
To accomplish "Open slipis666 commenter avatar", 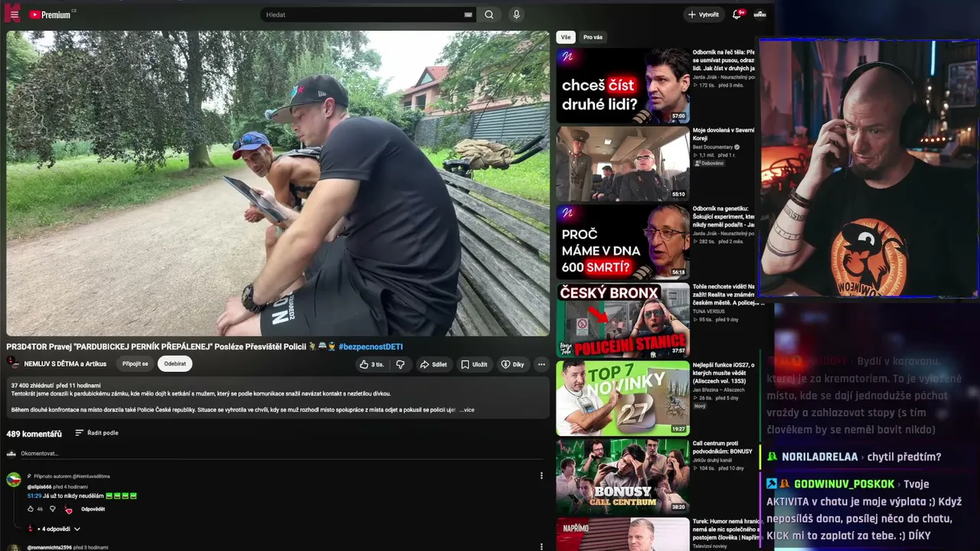I will [14, 480].
